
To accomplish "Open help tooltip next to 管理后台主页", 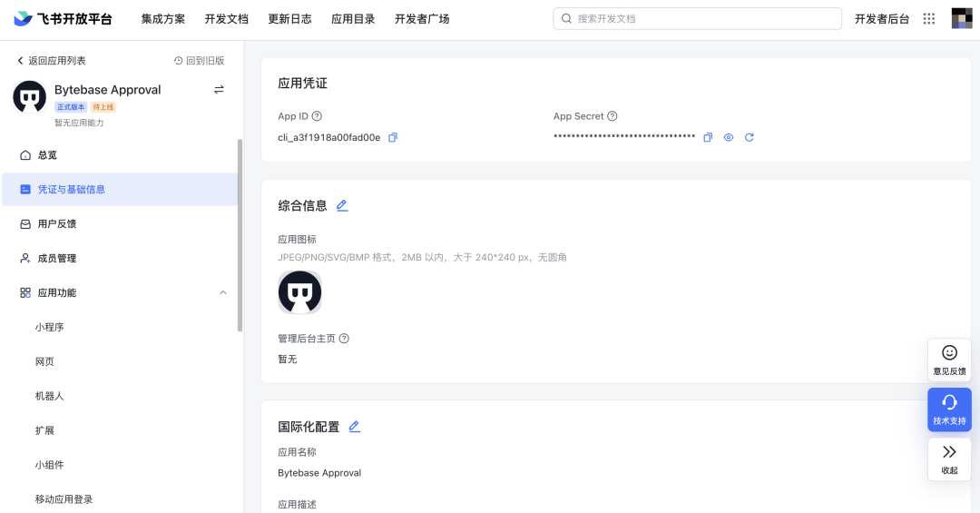I will (344, 339).
